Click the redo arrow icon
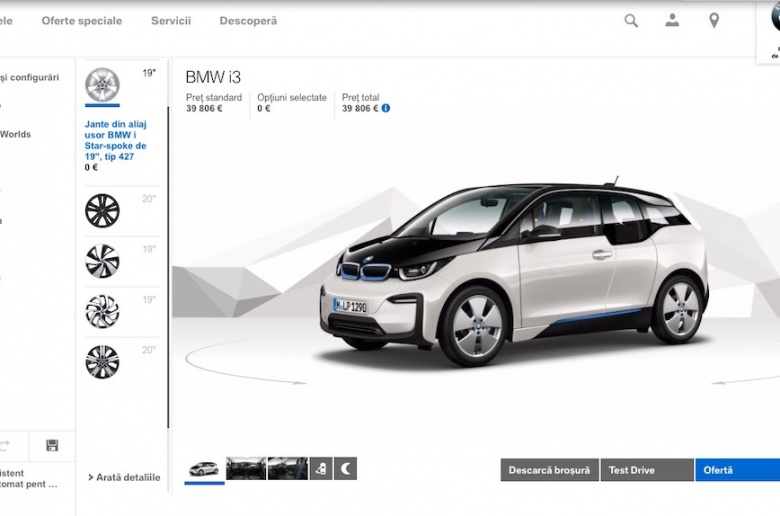Image resolution: width=780 pixels, height=516 pixels. coord(5,446)
